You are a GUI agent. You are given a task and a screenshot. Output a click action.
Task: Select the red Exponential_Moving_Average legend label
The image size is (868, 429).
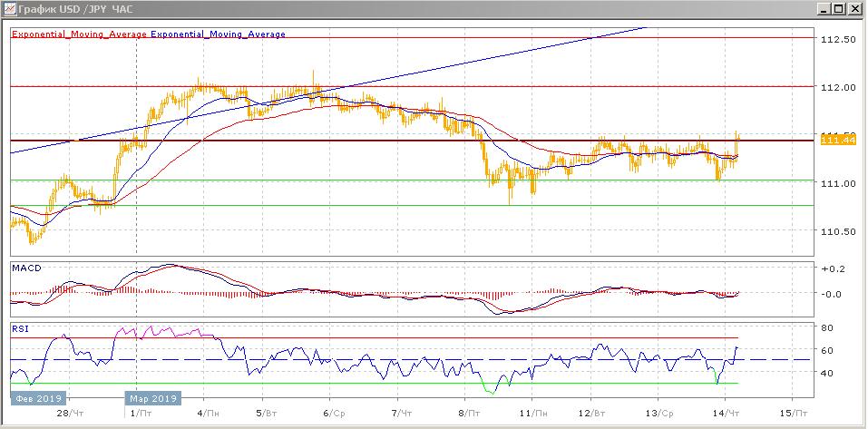[79, 34]
